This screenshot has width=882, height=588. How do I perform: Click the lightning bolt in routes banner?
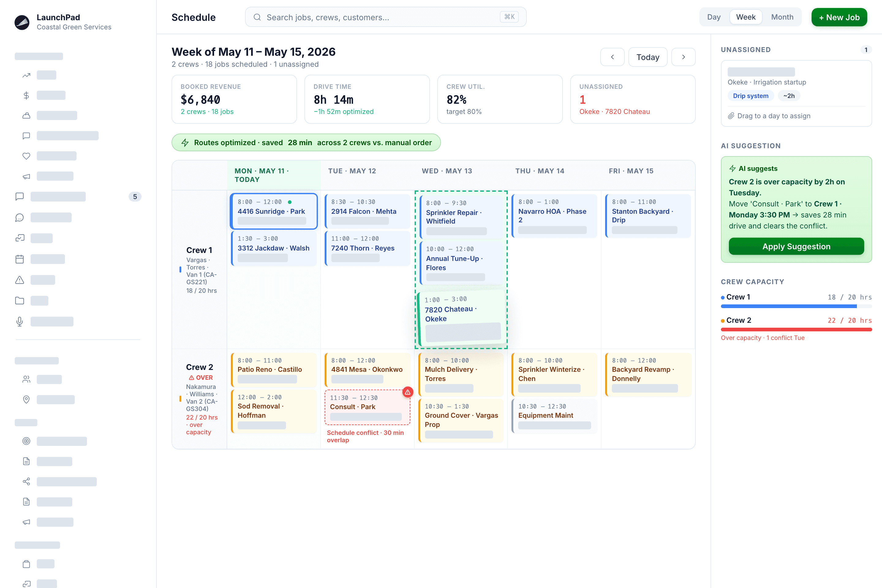click(185, 142)
